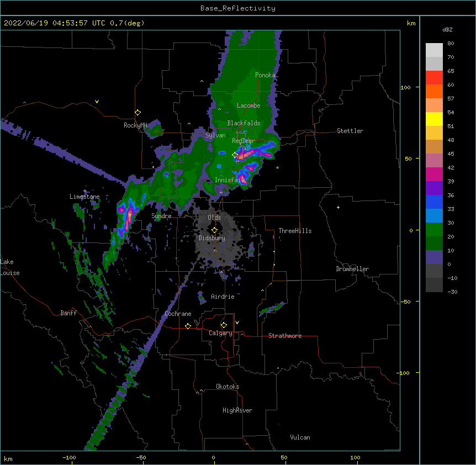This screenshot has height=465, width=476.
Task: Click the Sundre town label
Action: pyautogui.click(x=161, y=216)
